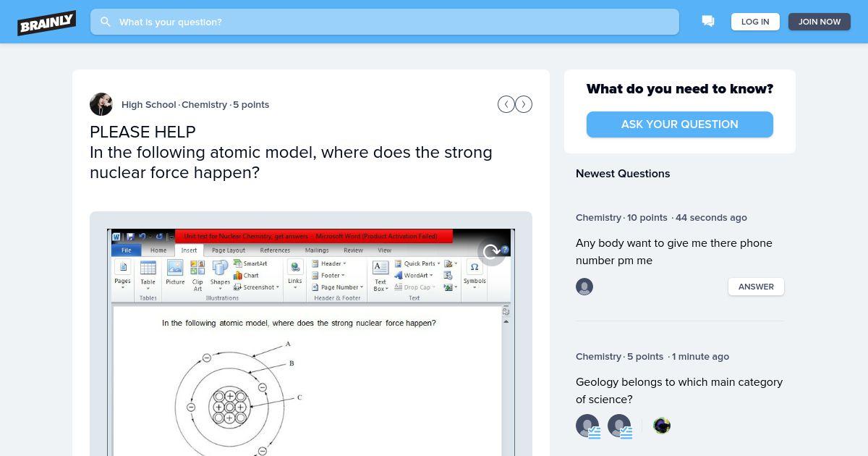The width and height of the screenshot is (868, 456).
Task: Click ANSWER for the phone number question
Action: point(756,287)
